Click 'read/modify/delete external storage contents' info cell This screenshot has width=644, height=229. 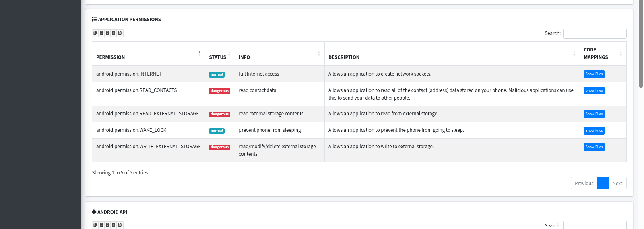tap(280, 150)
